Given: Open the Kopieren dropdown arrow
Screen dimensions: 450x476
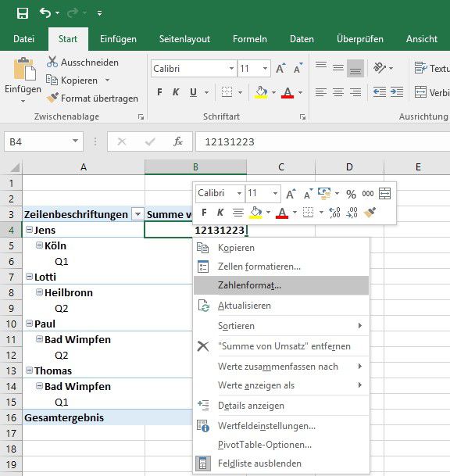Looking at the screenshot, I should click(107, 81).
